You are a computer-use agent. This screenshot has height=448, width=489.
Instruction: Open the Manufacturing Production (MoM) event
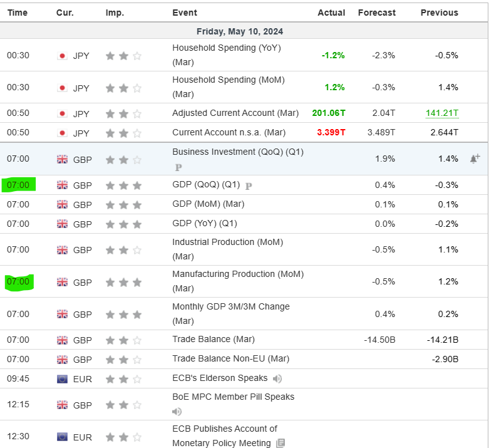coord(237,274)
